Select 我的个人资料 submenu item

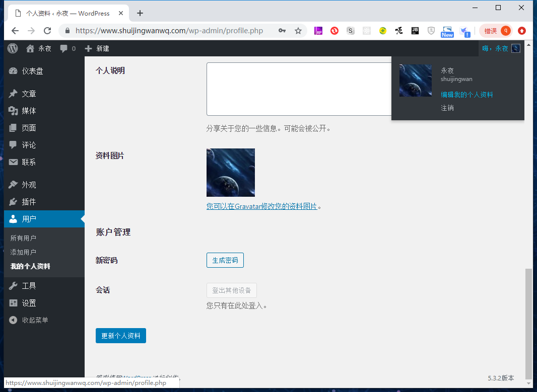point(30,266)
